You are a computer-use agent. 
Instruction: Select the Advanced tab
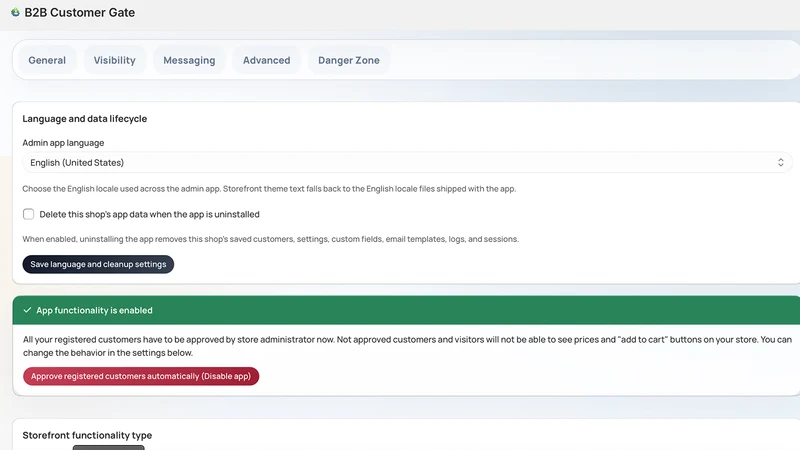tap(266, 60)
